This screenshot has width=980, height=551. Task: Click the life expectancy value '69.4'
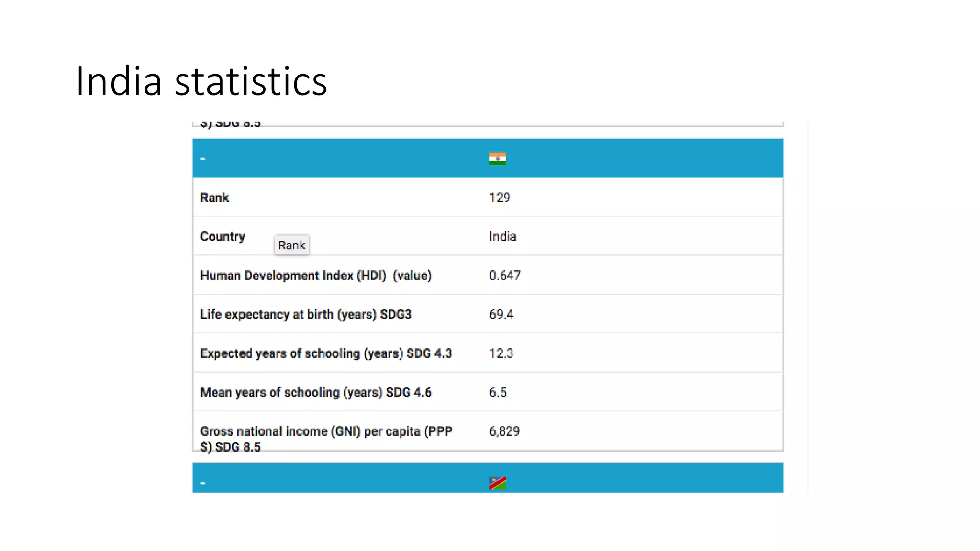click(x=501, y=314)
